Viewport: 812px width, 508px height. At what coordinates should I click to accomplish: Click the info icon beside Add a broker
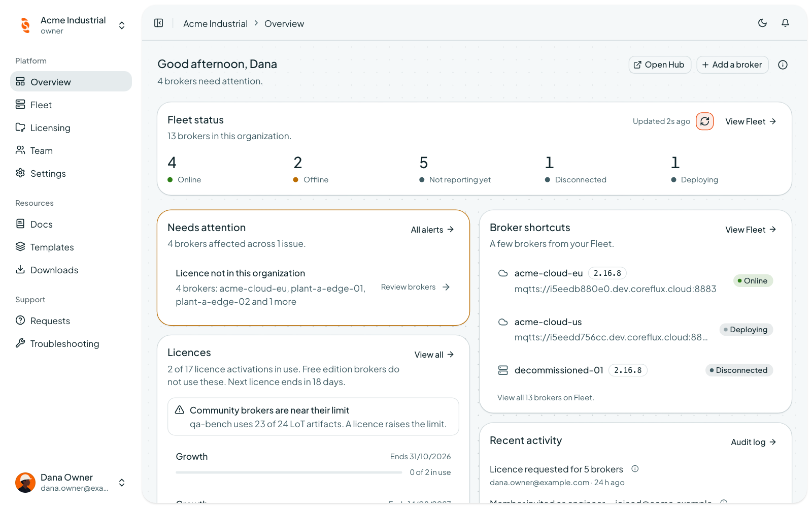pos(783,65)
